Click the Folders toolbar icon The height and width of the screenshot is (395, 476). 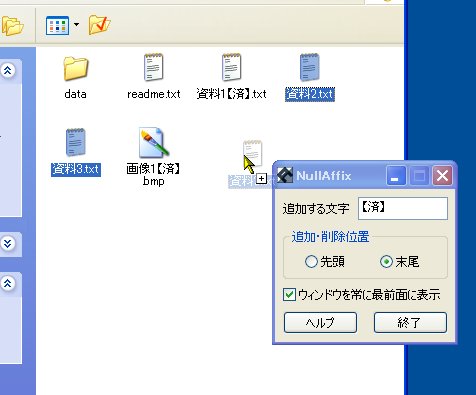pyautogui.click(x=12, y=25)
